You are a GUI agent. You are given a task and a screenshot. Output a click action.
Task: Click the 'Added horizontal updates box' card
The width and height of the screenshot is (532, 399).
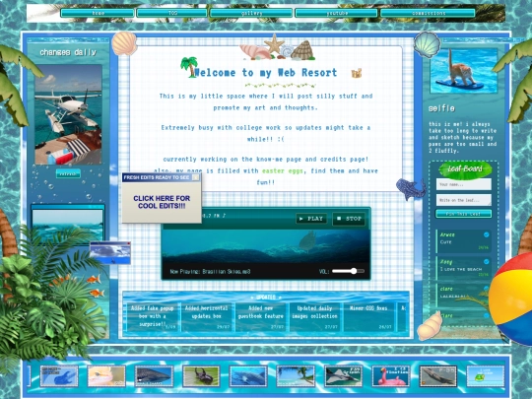(x=206, y=317)
